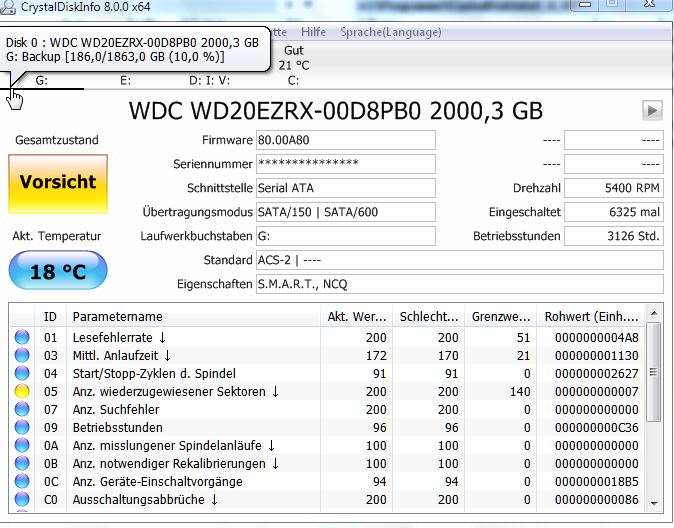Click the blue status icon for notwendiger Rekalibrierungen
Screen dimensions: 674x528
coord(22,464)
